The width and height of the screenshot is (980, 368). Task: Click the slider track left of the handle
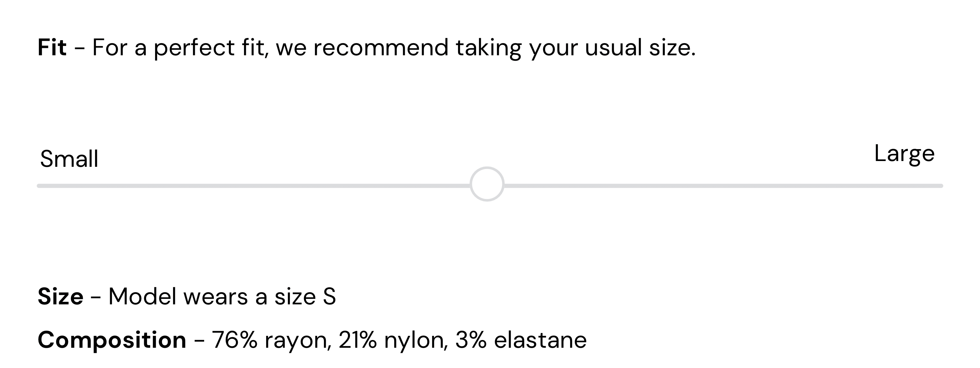pos(251,186)
